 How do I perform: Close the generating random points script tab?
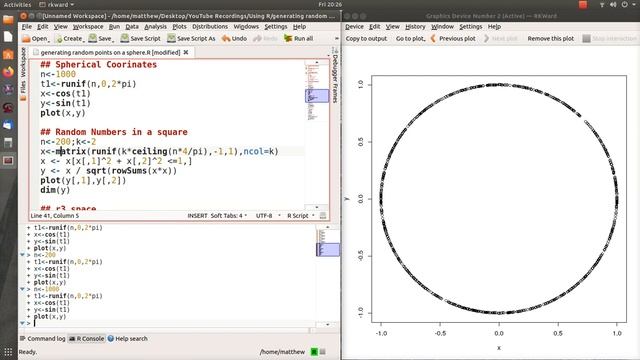click(x=186, y=52)
